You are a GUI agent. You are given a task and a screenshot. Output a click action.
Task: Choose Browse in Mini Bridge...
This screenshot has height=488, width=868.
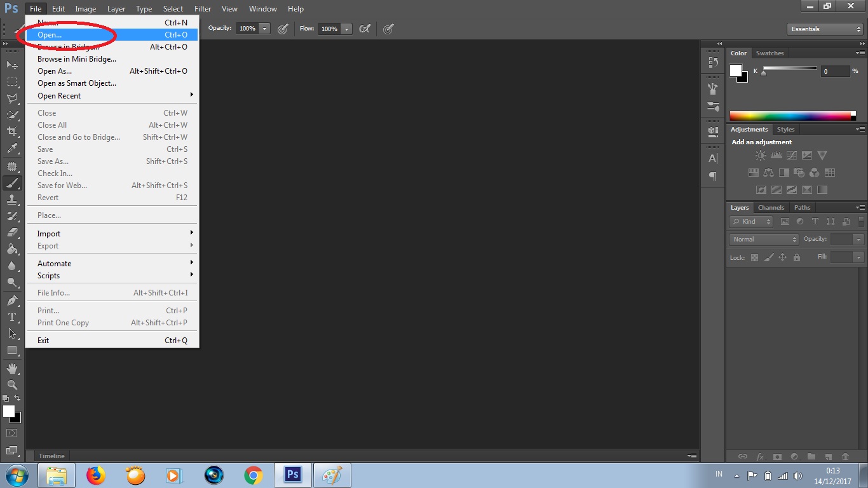pos(112,59)
